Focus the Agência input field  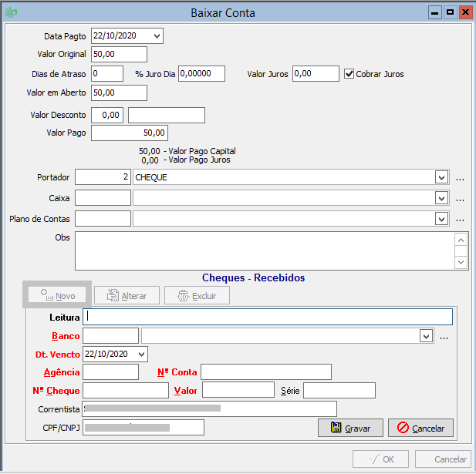(110, 372)
